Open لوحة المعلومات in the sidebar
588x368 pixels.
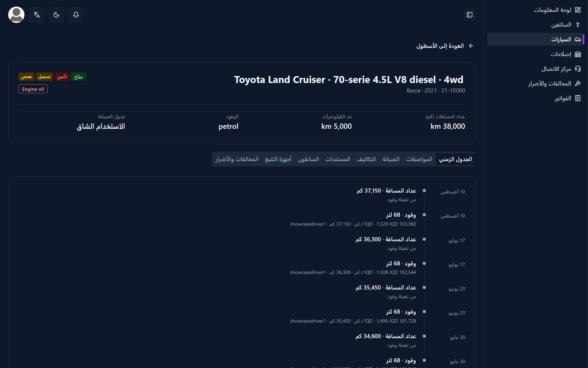(x=536, y=10)
